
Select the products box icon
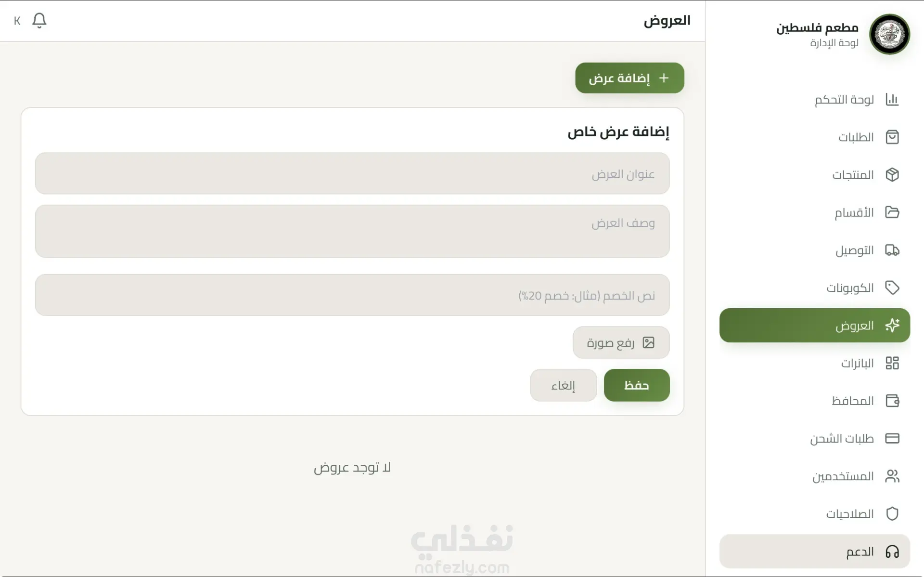coord(892,175)
